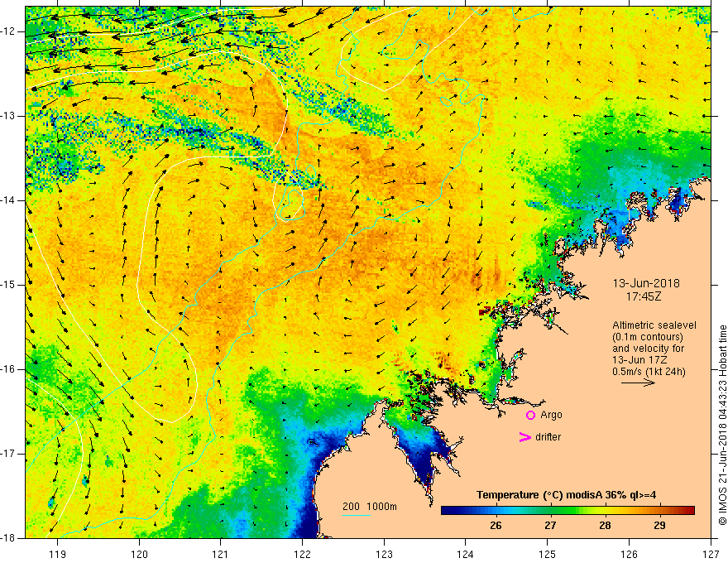Click the 'and velocity for' text line
Viewport: 728px width, 563px height.
pos(648,349)
